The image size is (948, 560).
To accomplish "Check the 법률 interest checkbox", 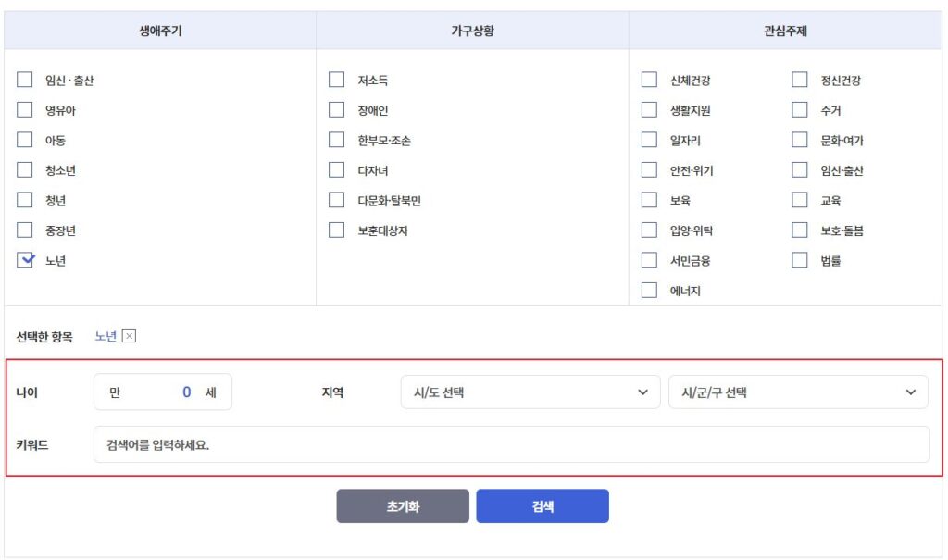I will (800, 260).
